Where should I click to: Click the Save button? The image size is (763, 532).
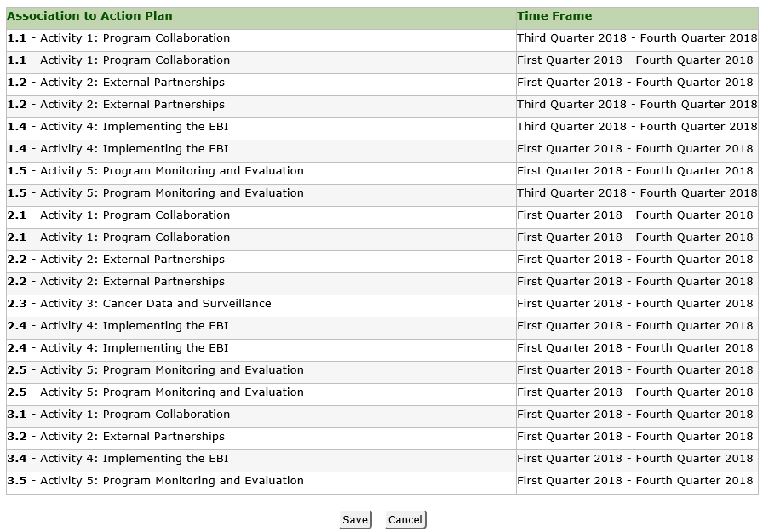coord(355,520)
